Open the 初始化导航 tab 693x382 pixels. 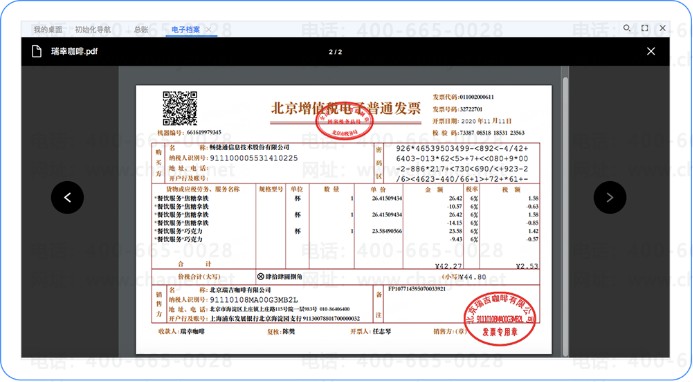click(93, 30)
